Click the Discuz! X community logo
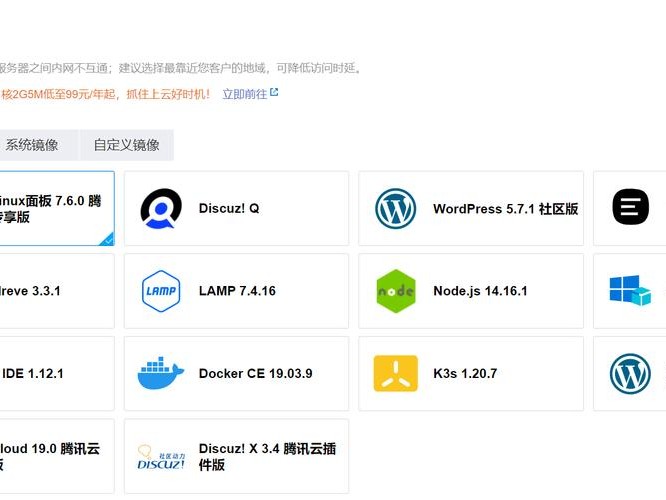This screenshot has width=666, height=500. click(161, 457)
